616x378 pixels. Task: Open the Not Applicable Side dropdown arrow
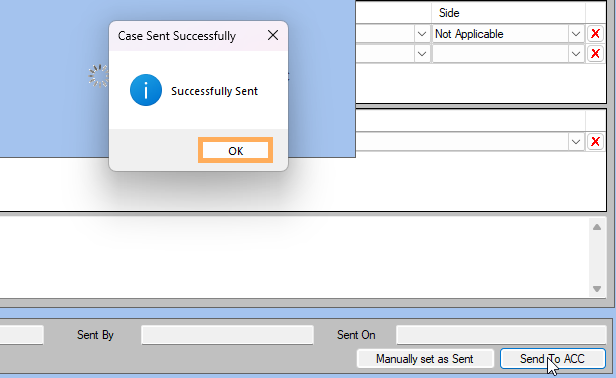(576, 34)
